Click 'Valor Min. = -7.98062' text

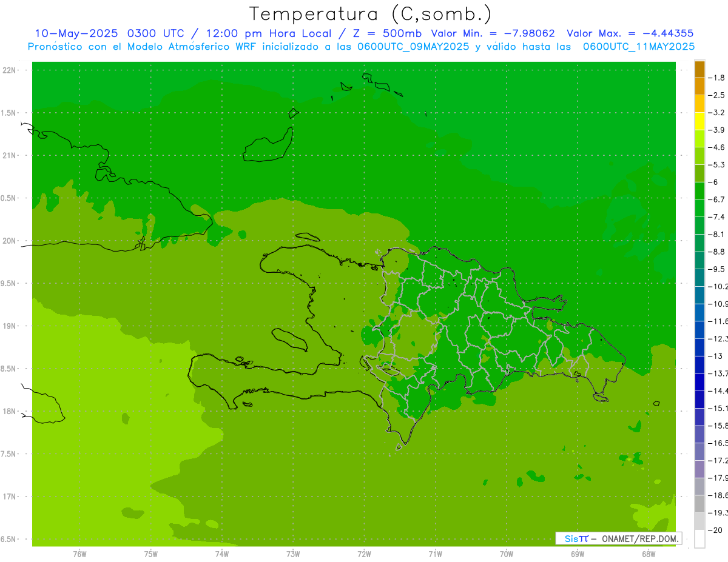coord(493,33)
